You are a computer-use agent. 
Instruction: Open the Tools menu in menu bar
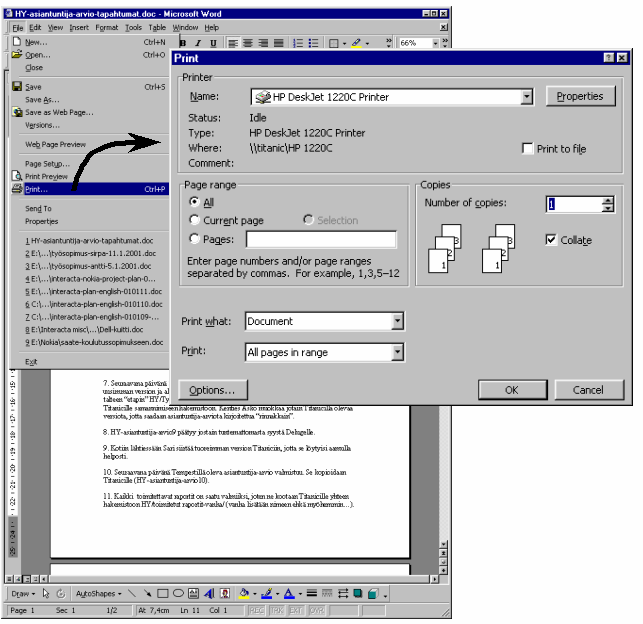[x=133, y=27]
